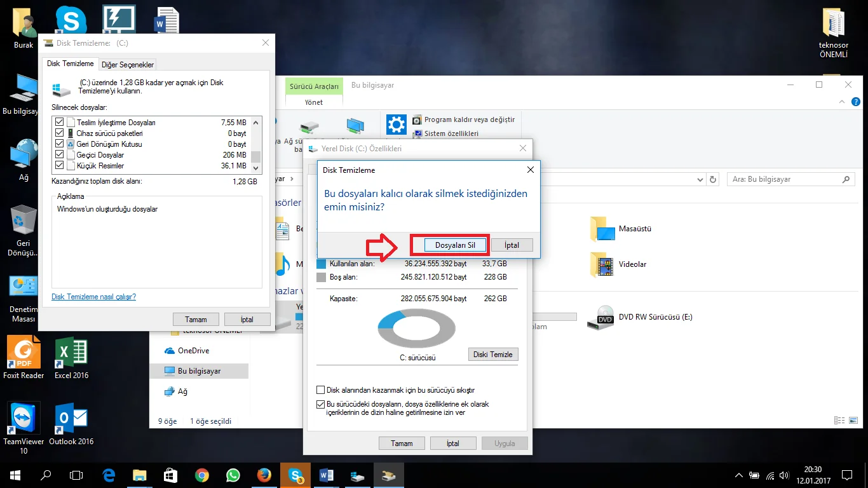This screenshot has height=488, width=868.
Task: Cancel deletion with the İptal dialog button
Action: (x=512, y=245)
